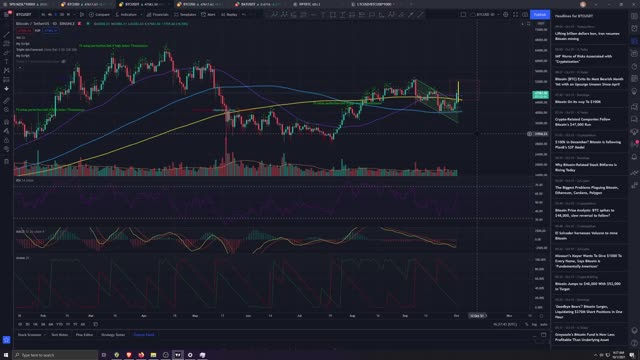Image resolution: width=640 pixels, height=360 pixels.
Task: Click in Windows search box
Action: 55,355
